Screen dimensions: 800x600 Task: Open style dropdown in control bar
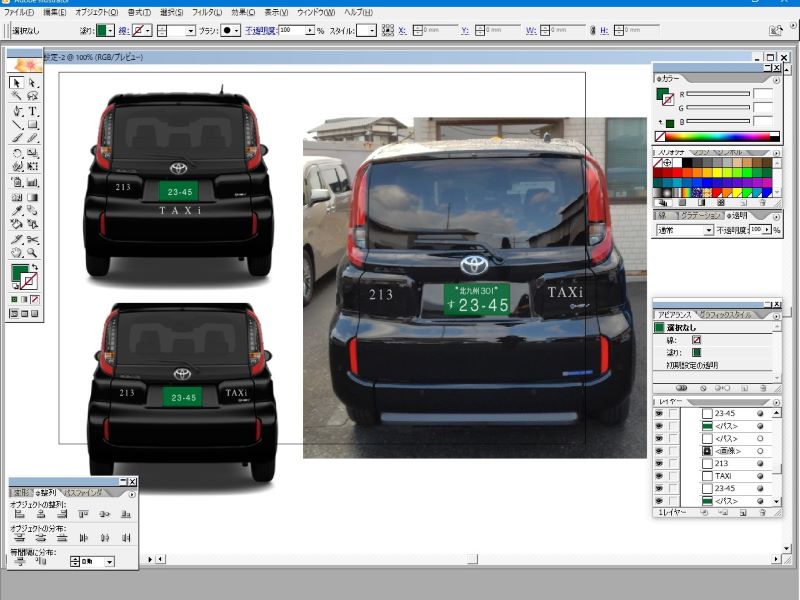coord(372,31)
